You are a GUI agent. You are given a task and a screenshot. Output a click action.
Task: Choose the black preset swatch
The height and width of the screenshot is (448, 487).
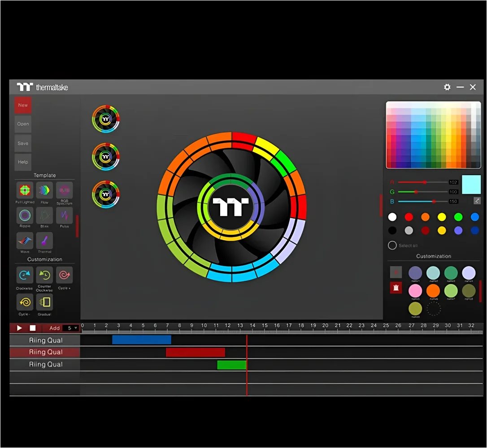[x=392, y=230]
